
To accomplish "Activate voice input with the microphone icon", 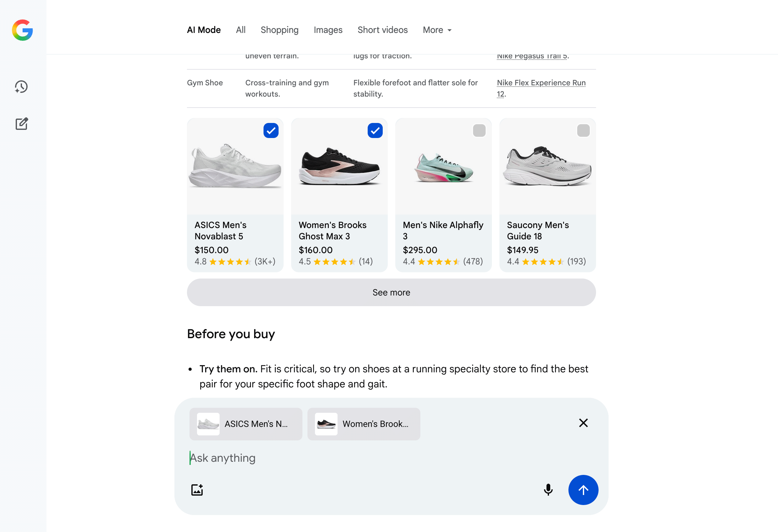I will [x=548, y=489].
